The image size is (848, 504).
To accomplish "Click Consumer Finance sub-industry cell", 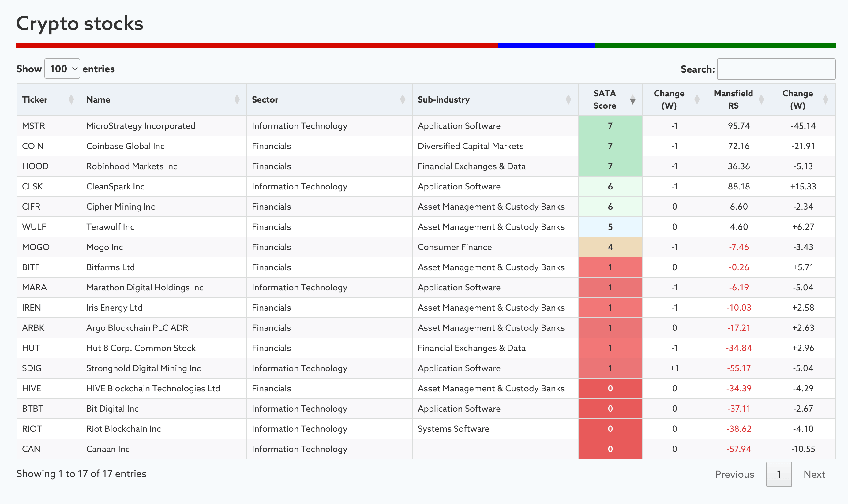I will (495, 247).
